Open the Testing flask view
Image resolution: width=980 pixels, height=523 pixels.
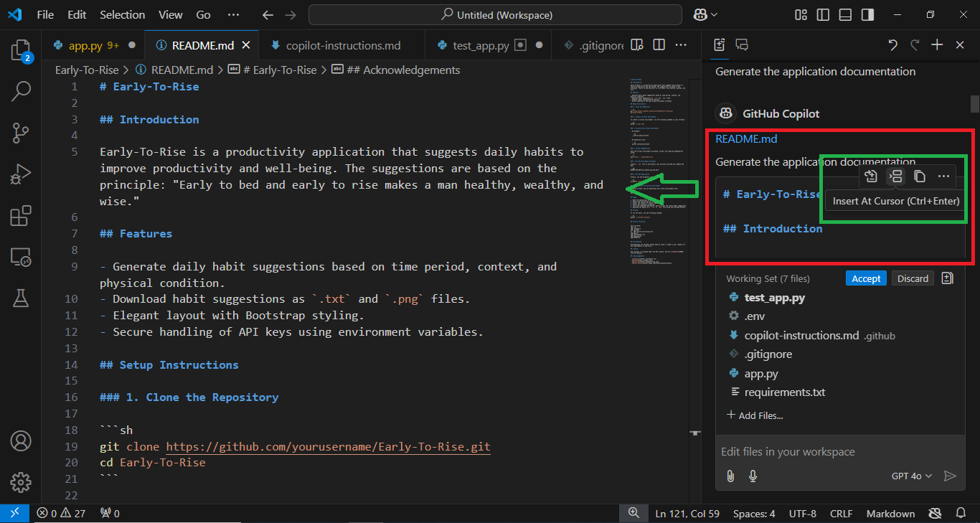(21, 298)
